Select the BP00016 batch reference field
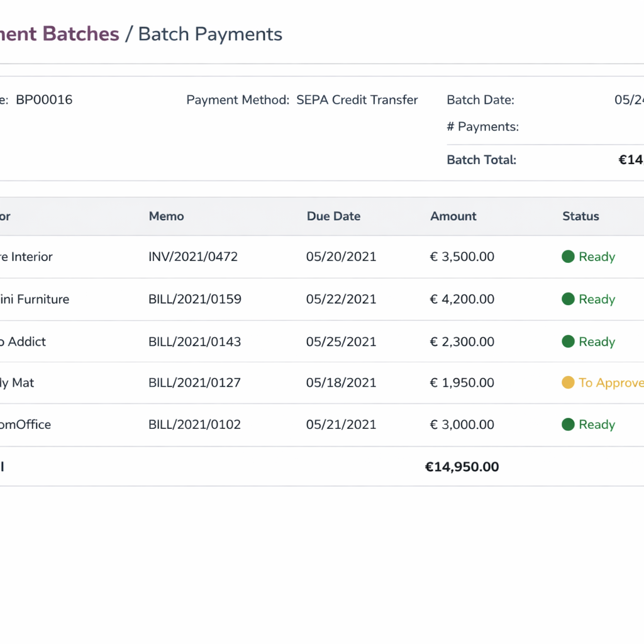 coord(44,100)
